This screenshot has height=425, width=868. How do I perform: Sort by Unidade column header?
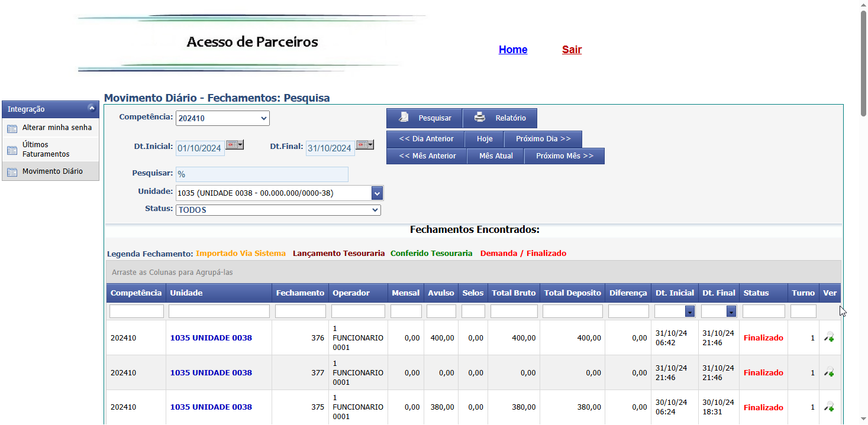(219, 293)
